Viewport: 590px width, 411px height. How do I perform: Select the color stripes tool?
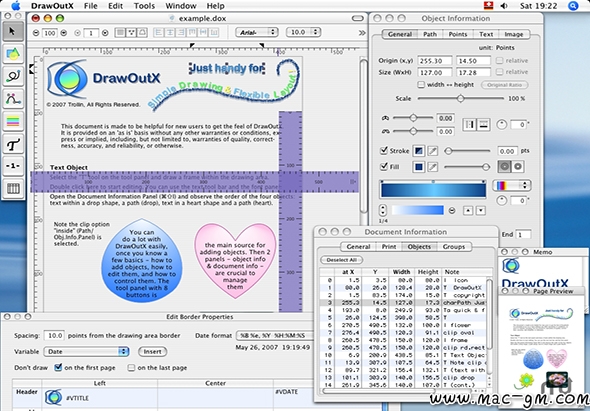13,121
